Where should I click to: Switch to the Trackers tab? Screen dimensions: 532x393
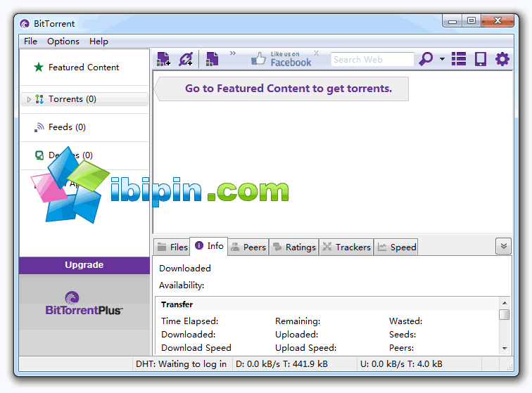pos(346,247)
